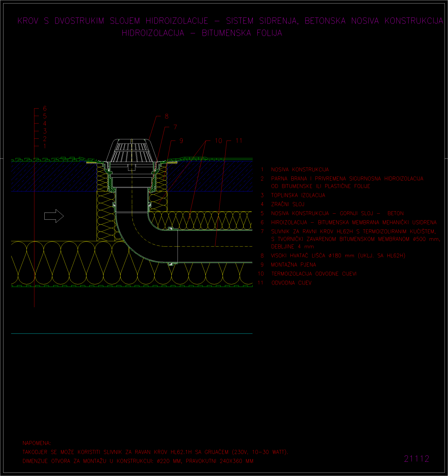The height and width of the screenshot is (476, 448).
Task: Click the text 'DEBLJINE 4 mm'
Action: (292, 247)
